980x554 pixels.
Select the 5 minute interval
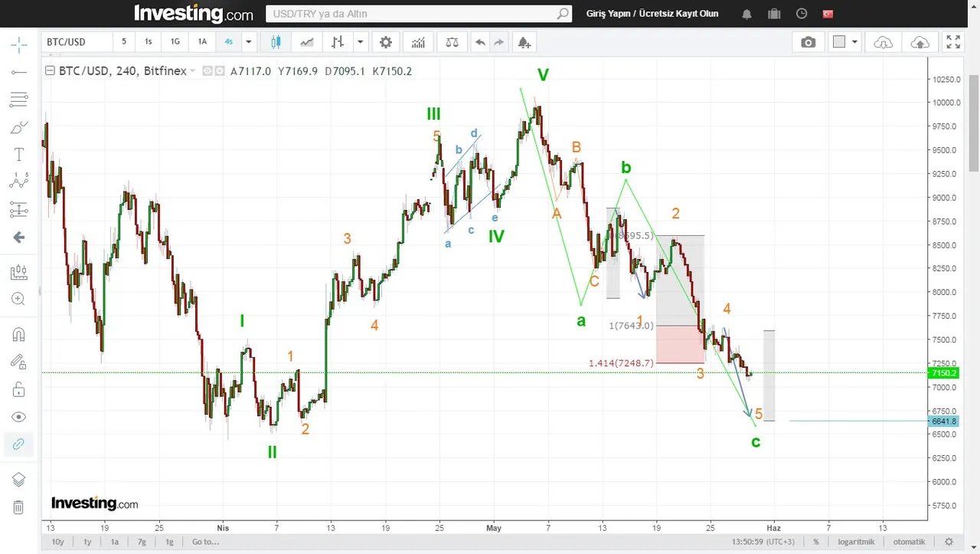tap(124, 42)
